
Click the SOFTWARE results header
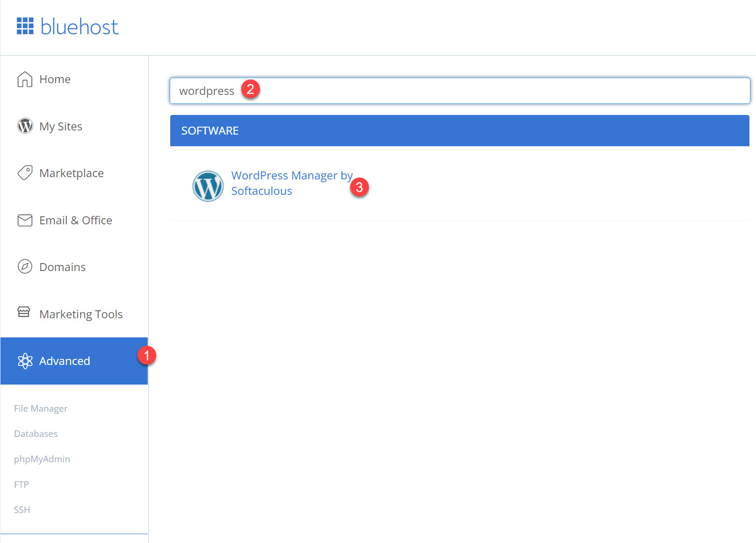[x=210, y=131]
